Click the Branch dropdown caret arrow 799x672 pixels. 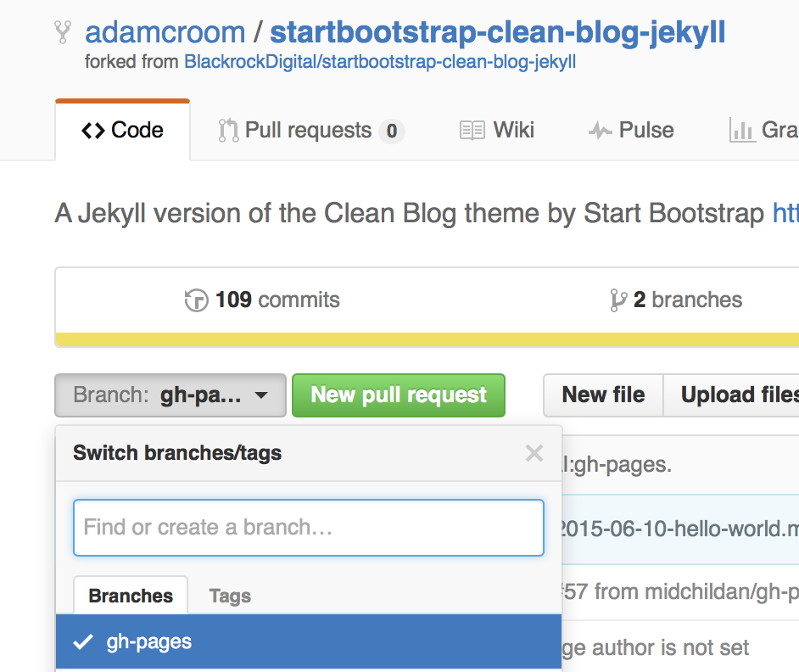(x=261, y=395)
